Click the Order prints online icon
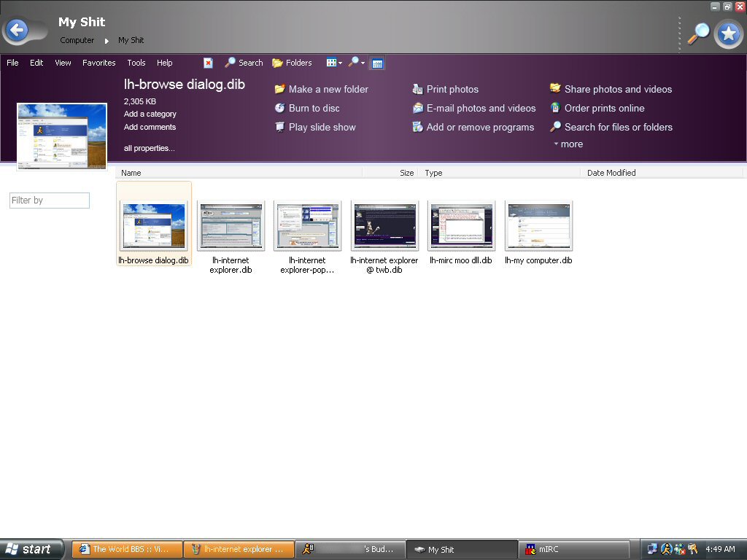The width and height of the screenshot is (747, 560). click(x=555, y=108)
